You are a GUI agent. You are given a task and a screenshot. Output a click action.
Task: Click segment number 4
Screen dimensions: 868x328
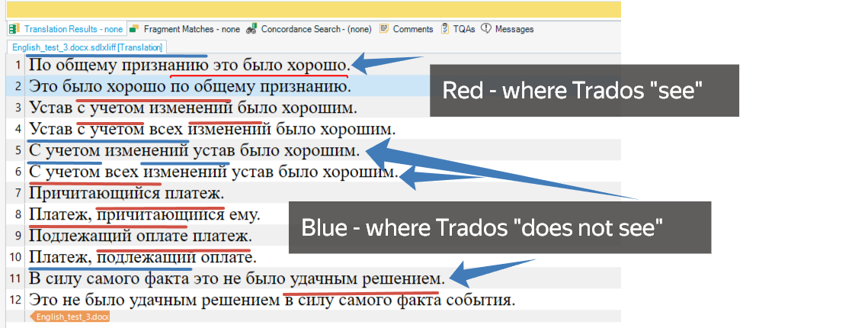tap(18, 129)
